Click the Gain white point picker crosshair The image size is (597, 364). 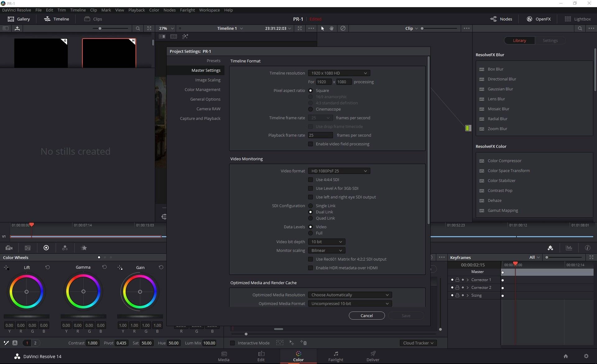(x=120, y=267)
